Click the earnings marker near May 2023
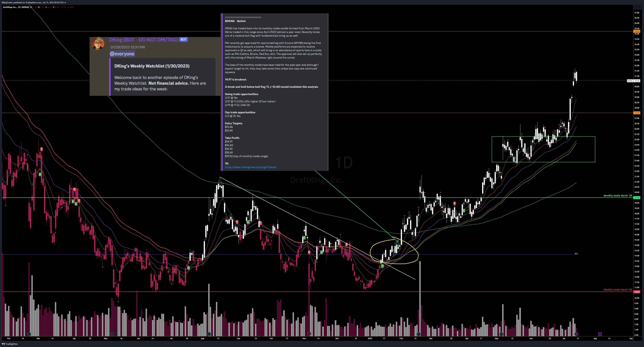Image resolution: width=644 pixels, height=347 pixels. [x=501, y=334]
